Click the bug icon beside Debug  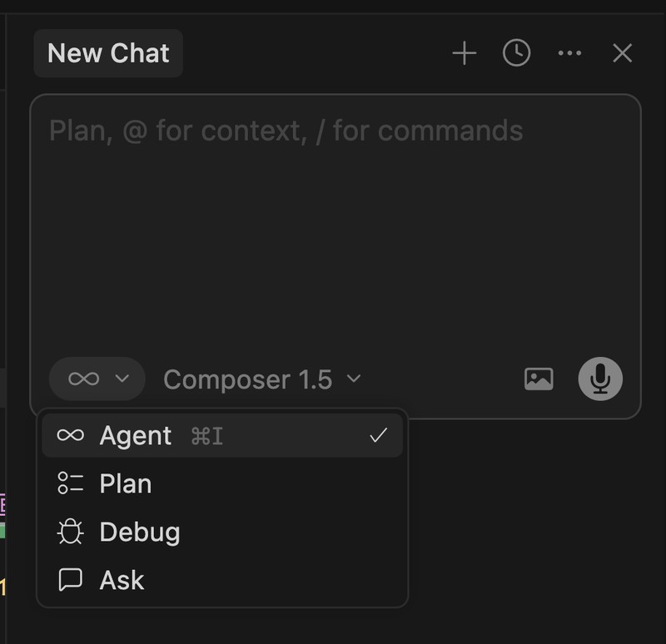pos(70,531)
